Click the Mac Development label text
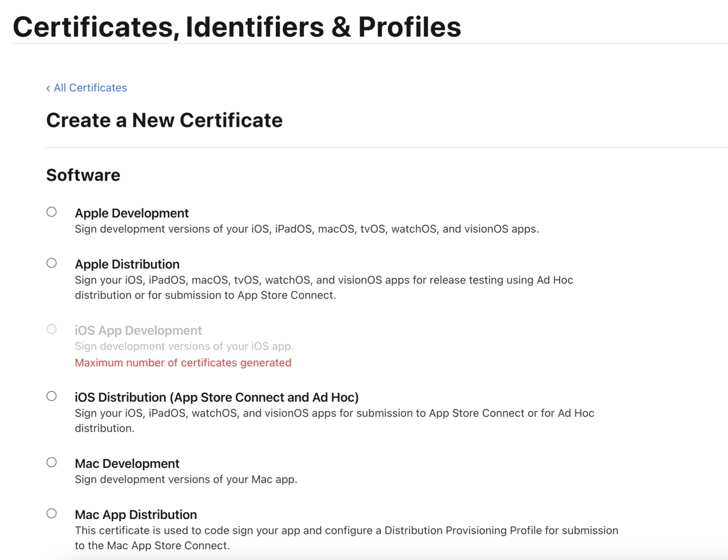This screenshot has height=560, width=728. click(127, 464)
